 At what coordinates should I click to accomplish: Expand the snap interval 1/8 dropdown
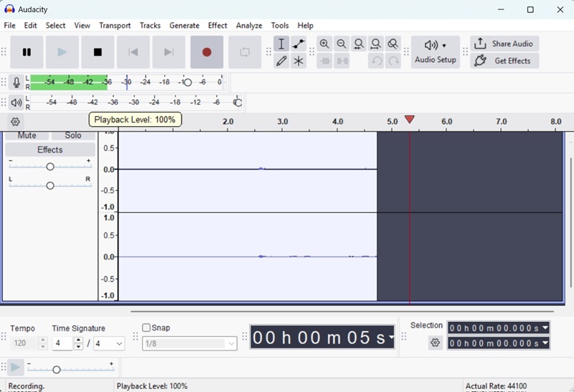point(231,344)
